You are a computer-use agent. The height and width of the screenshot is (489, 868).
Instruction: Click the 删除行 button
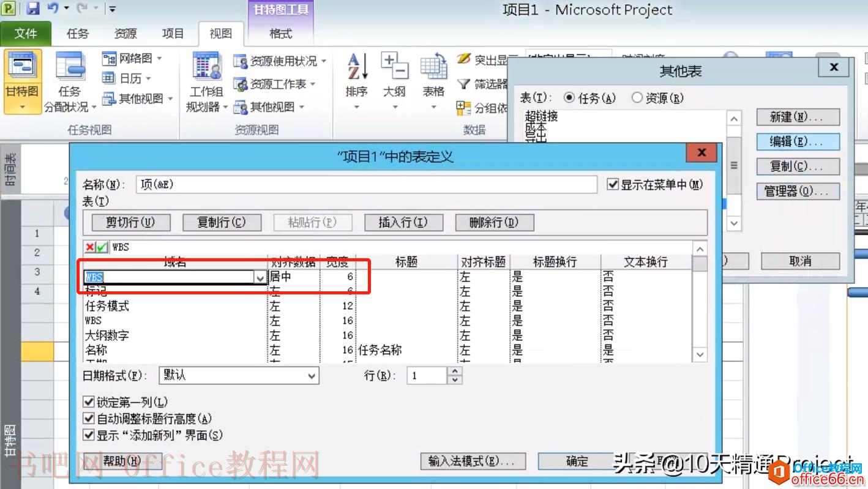click(494, 222)
